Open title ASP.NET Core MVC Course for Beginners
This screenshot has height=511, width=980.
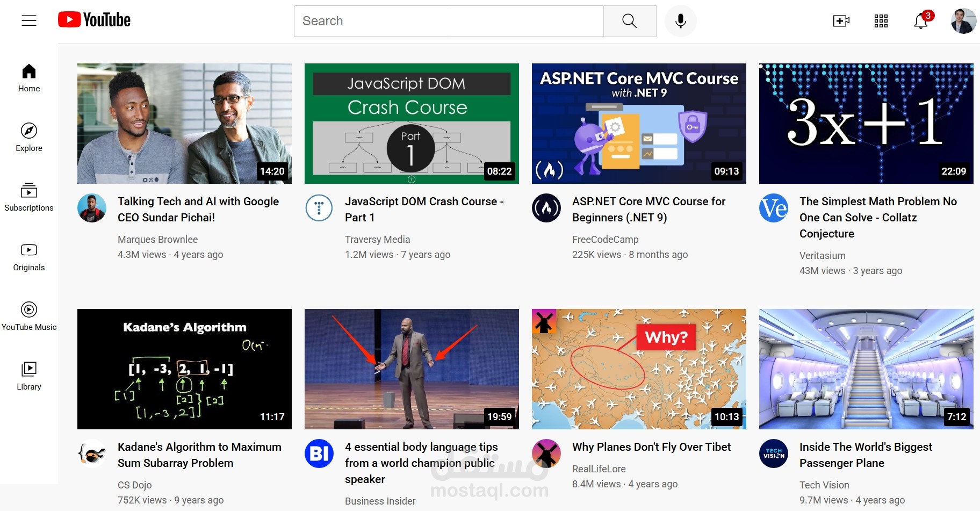pos(648,210)
